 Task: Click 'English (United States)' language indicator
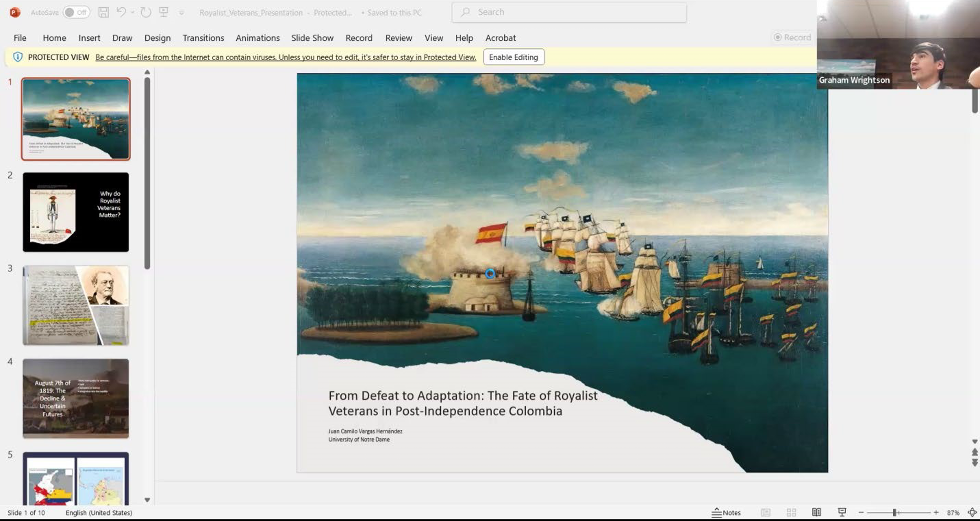tap(99, 513)
